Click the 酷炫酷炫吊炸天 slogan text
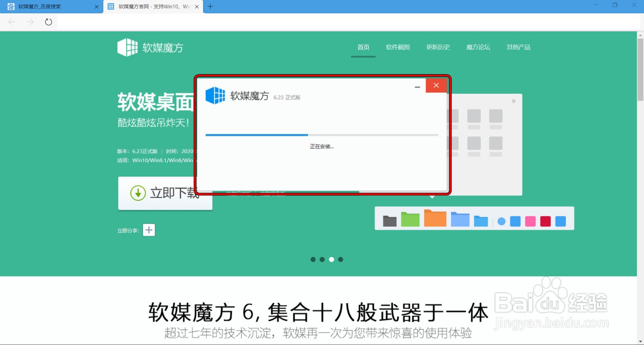 [153, 123]
